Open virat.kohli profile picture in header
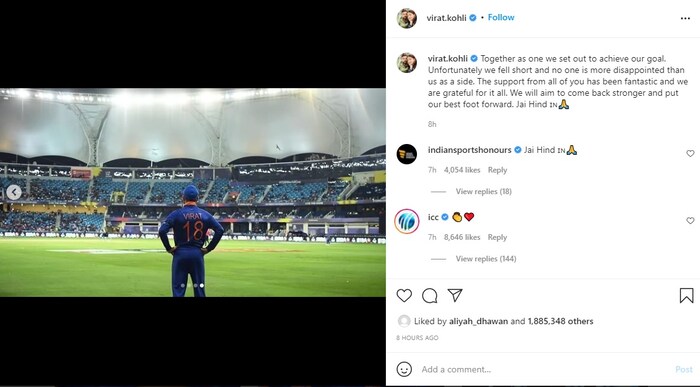This screenshot has height=387, width=700. point(407,18)
